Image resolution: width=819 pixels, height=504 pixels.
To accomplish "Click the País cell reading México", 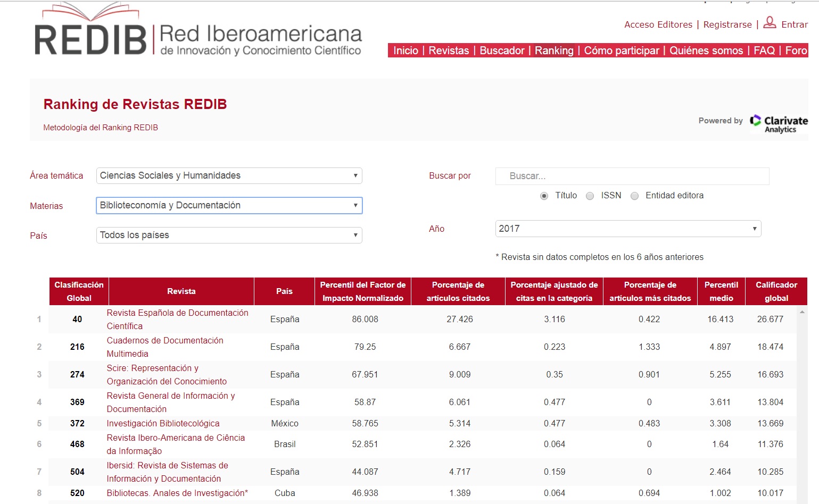I will [x=285, y=424].
